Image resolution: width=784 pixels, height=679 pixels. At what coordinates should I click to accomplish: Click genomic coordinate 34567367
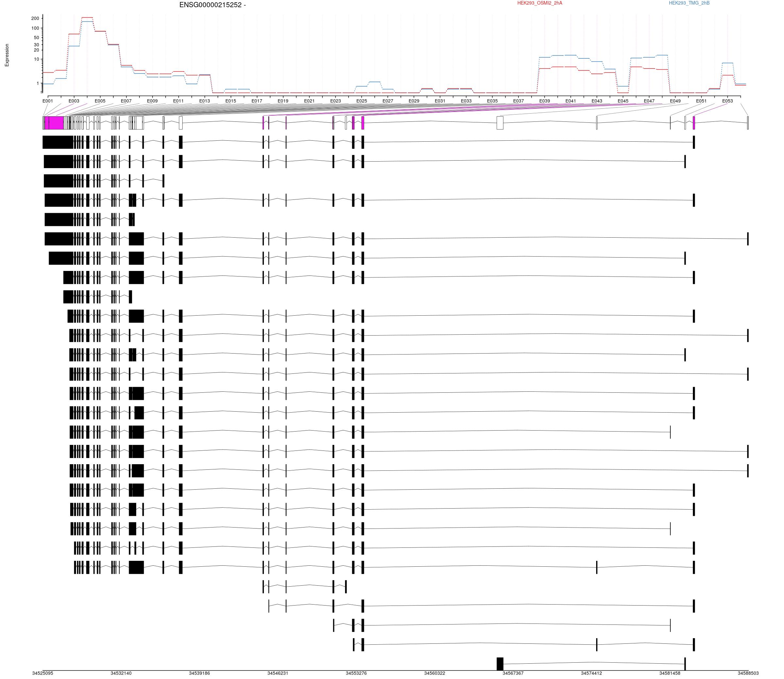[513, 673]
